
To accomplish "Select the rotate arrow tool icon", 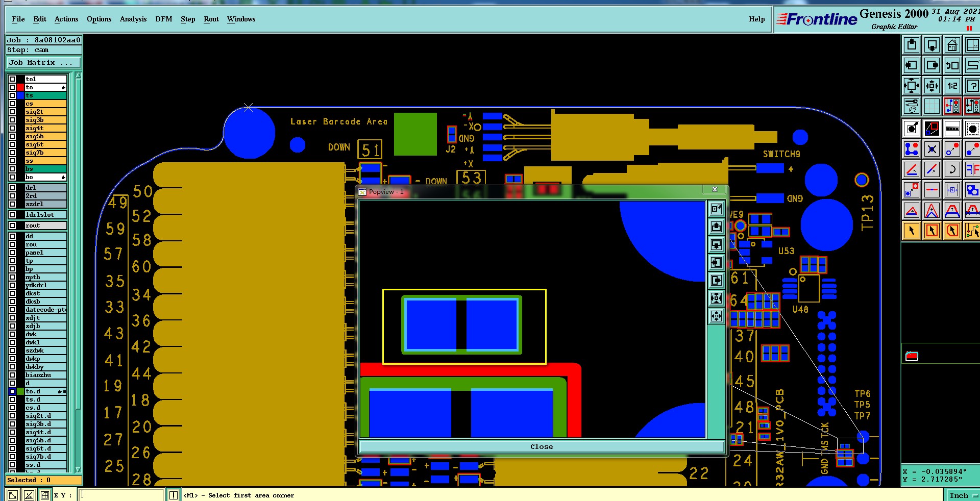I will pos(952,169).
